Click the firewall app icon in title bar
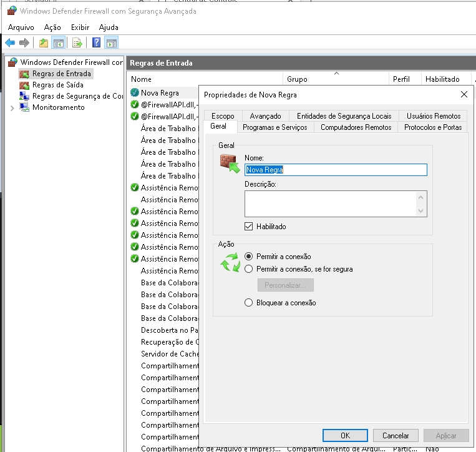The width and height of the screenshot is (476, 452). coord(12,11)
